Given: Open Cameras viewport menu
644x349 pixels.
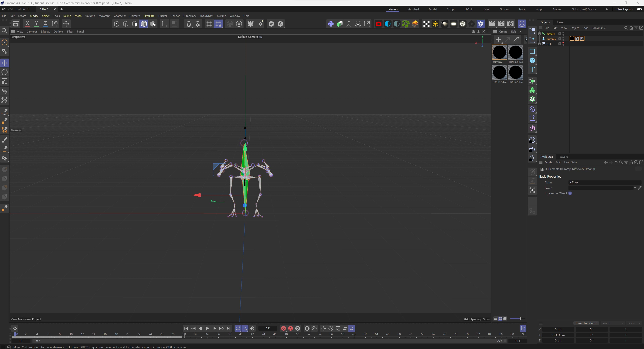Looking at the screenshot, I should 32,31.
